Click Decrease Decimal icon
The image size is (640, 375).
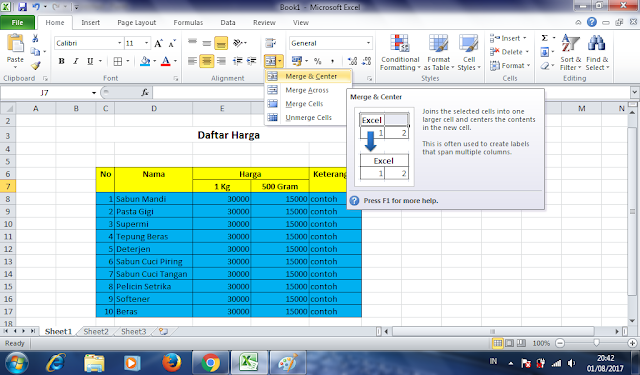tap(367, 61)
